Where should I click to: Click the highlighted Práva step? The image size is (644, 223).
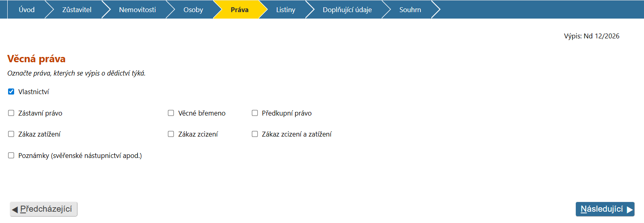click(x=239, y=10)
